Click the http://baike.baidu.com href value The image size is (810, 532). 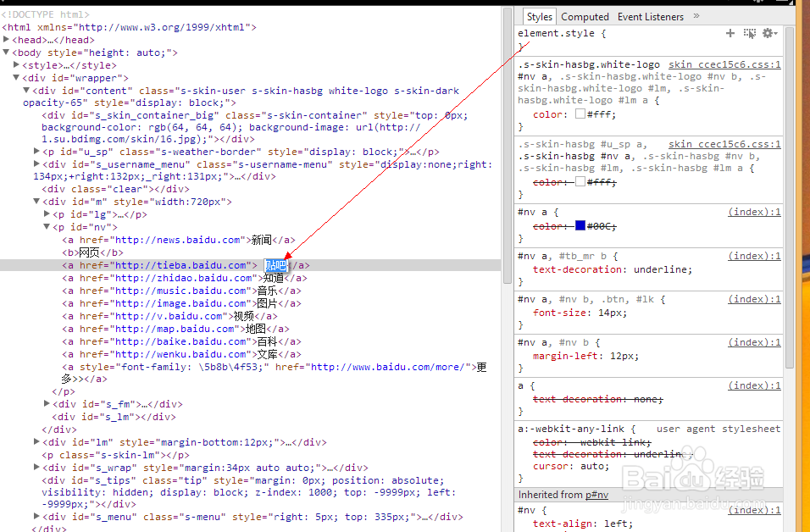(x=180, y=341)
